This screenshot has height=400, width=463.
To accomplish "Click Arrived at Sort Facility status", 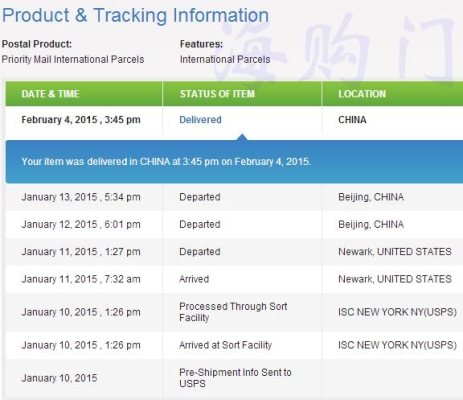I will (225, 345).
